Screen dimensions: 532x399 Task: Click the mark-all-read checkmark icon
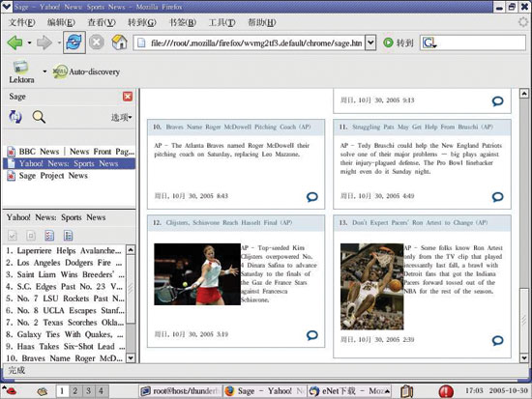[x=13, y=236]
